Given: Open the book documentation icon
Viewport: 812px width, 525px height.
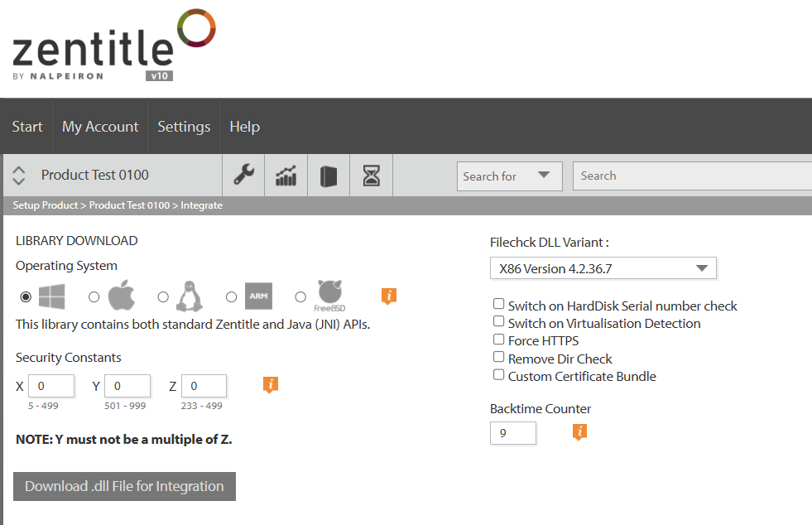Looking at the screenshot, I should [329, 176].
